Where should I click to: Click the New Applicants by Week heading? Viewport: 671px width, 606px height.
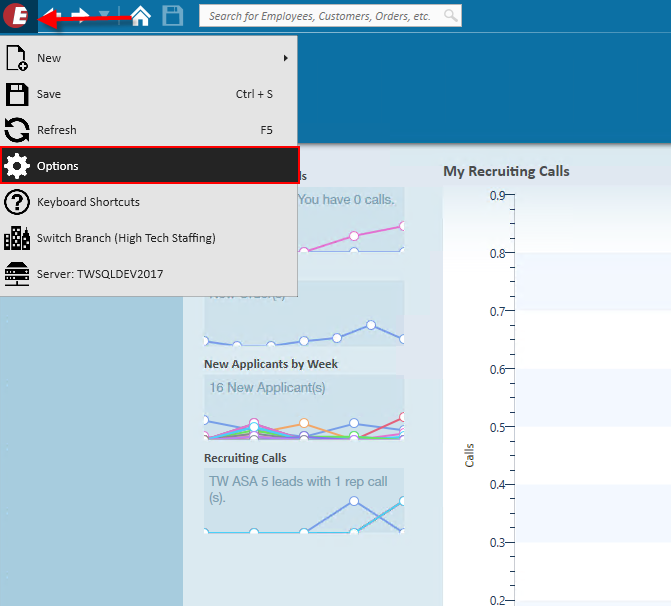click(271, 364)
